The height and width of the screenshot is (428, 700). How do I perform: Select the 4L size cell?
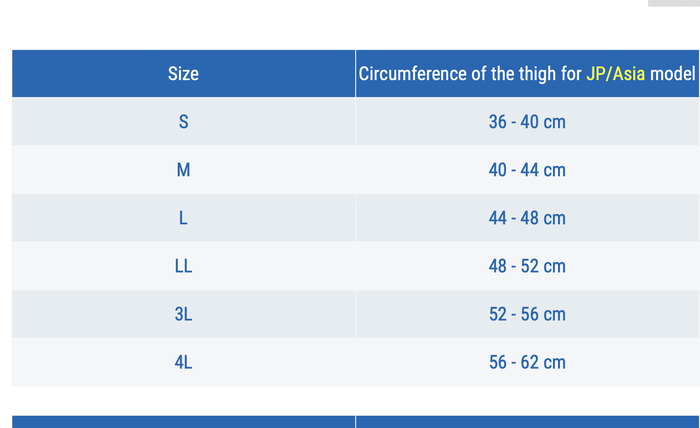coord(183,362)
